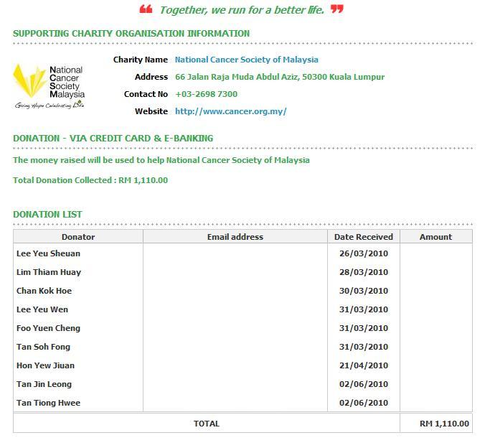
Task: Click the Contact No label
Action: (x=146, y=94)
